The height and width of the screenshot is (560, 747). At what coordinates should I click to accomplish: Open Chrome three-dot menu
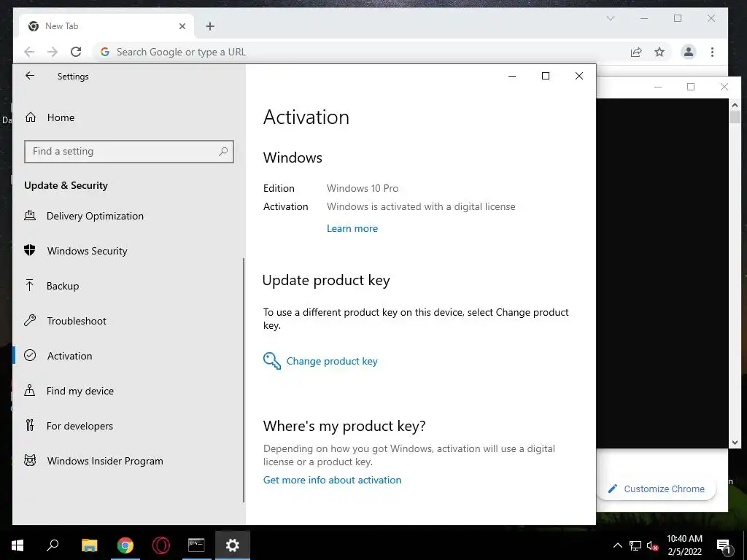point(712,52)
